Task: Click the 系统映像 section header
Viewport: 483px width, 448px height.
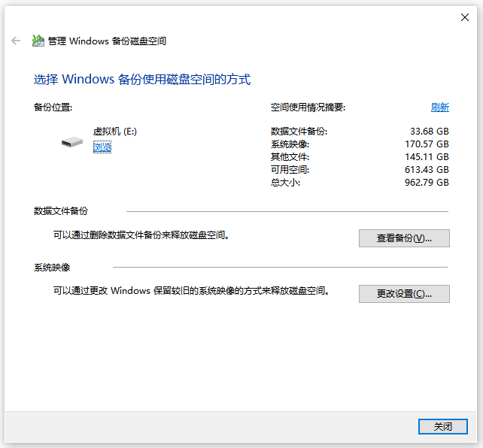Action: point(52,268)
